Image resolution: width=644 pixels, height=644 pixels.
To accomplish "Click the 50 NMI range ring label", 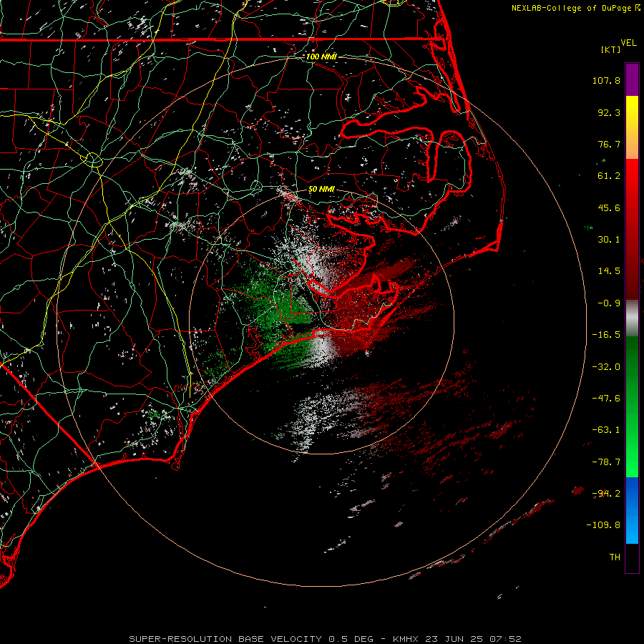I will click(x=321, y=189).
